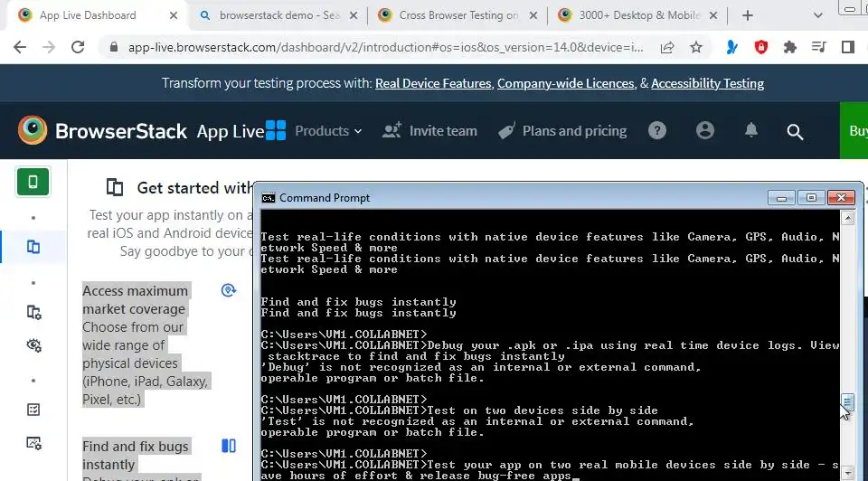868x481 pixels.
Task: Open Accessibility Testing link
Action: 707,83
